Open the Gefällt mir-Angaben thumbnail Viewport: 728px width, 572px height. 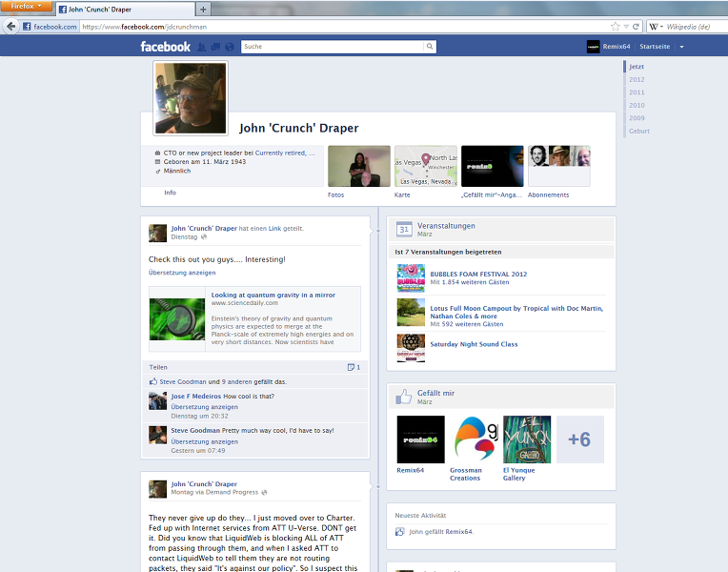tap(492, 166)
